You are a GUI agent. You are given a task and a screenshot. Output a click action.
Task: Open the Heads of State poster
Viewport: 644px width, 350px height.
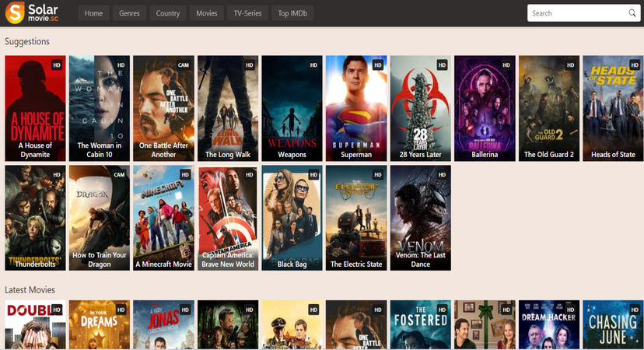click(x=613, y=108)
